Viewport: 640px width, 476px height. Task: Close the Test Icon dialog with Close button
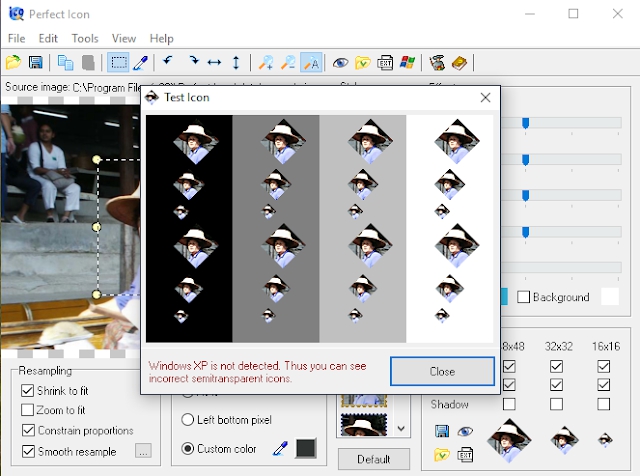(x=442, y=371)
